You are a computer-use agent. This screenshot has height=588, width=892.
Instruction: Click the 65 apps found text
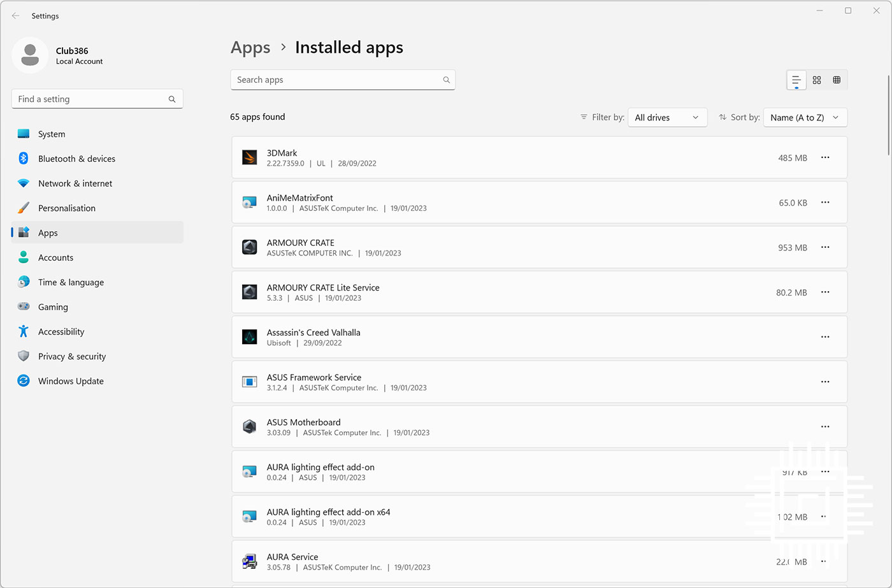point(257,117)
